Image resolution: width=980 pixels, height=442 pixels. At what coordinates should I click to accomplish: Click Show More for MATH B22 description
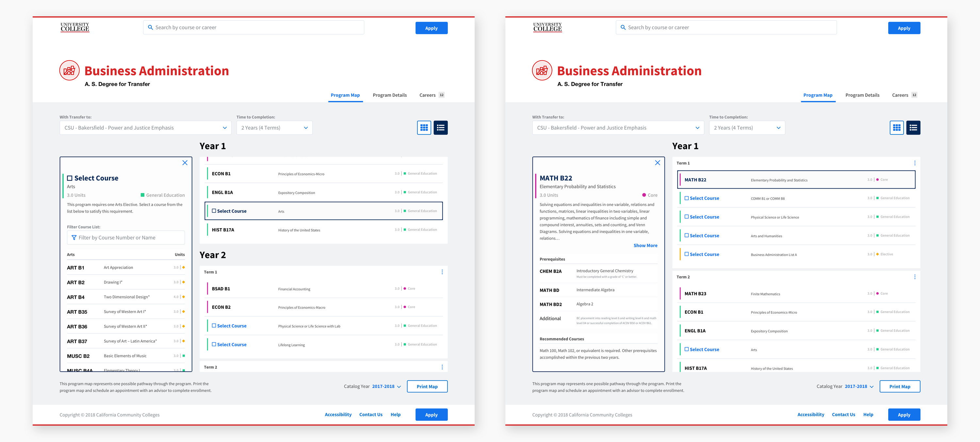pos(645,245)
